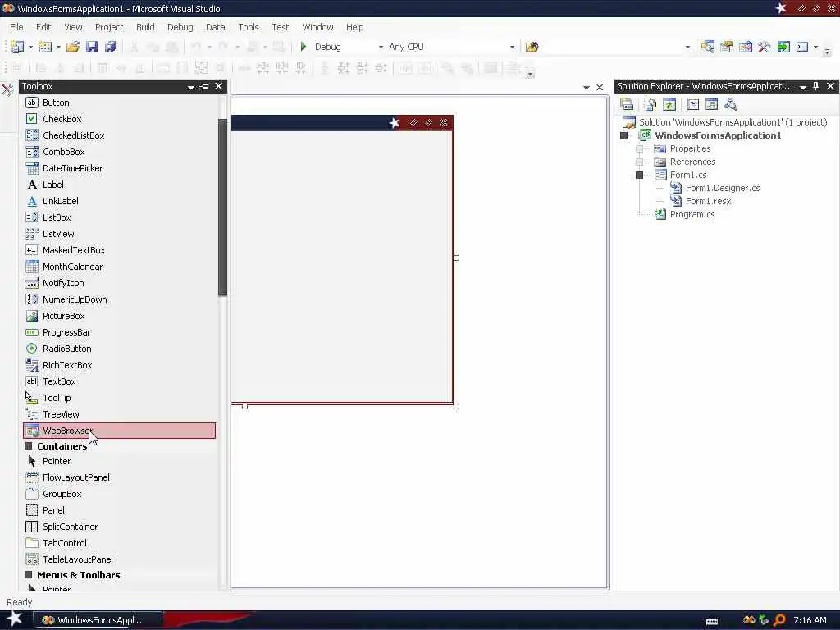This screenshot has height=630, width=840.
Task: Click View Code icon in Solution Explorer
Action: pos(692,104)
